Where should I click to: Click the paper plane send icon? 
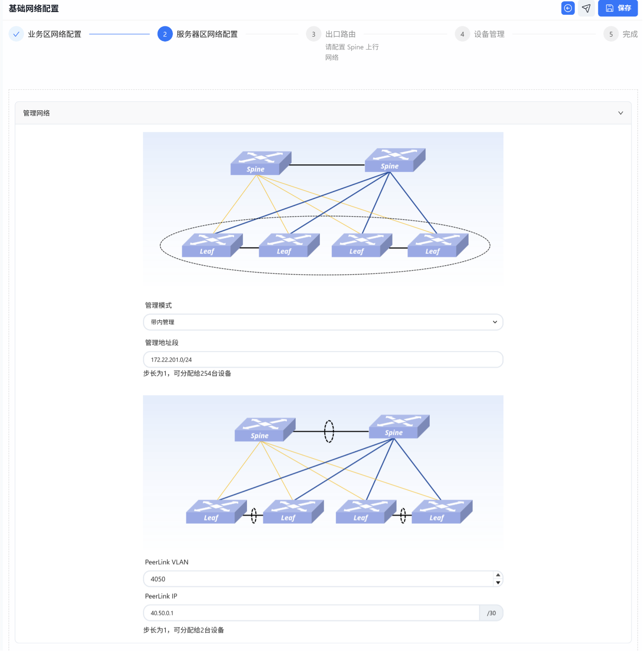[x=586, y=8]
